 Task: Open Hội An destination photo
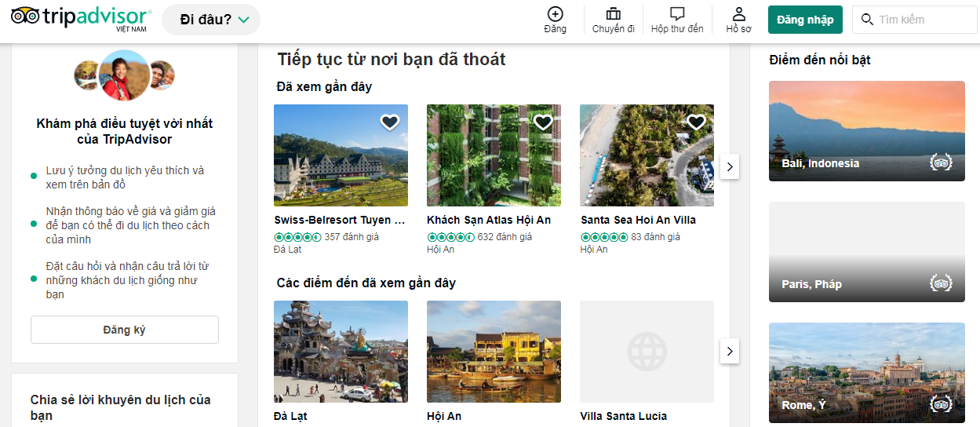[494, 352]
